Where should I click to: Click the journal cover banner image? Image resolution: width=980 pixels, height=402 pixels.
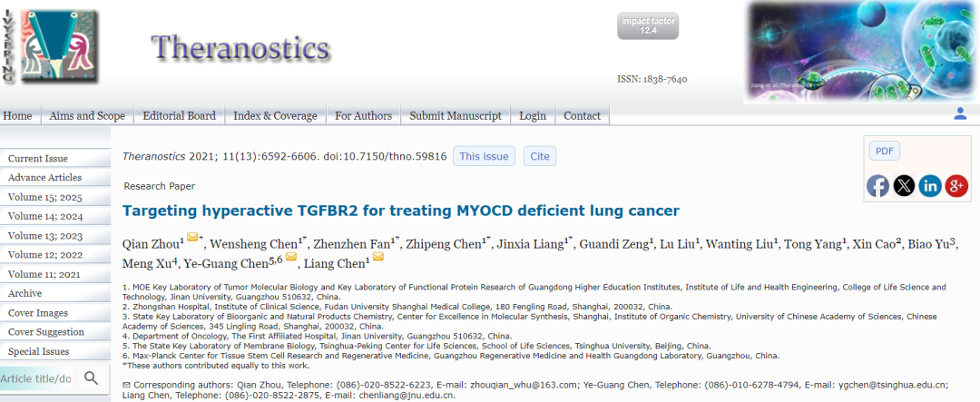(x=861, y=52)
